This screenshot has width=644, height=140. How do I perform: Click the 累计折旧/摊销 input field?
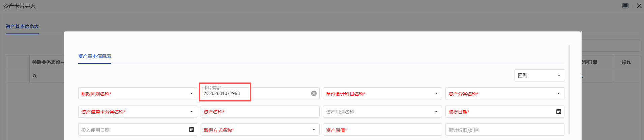tap(504, 130)
